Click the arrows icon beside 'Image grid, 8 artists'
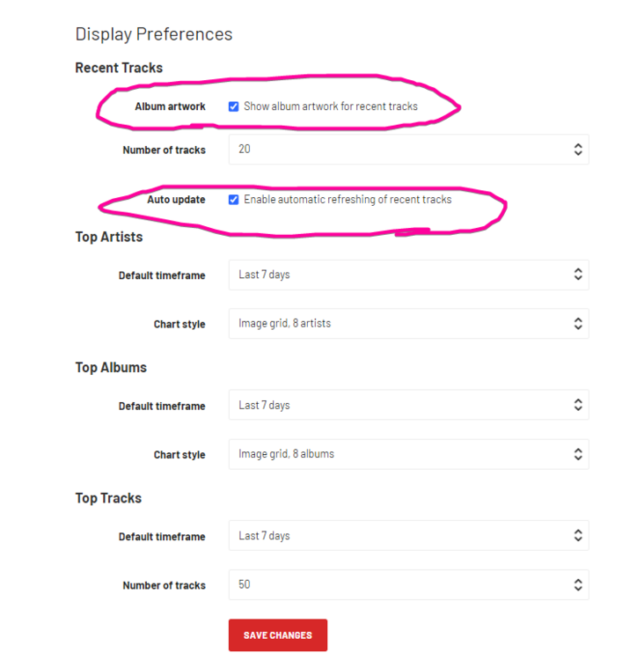 (x=578, y=324)
